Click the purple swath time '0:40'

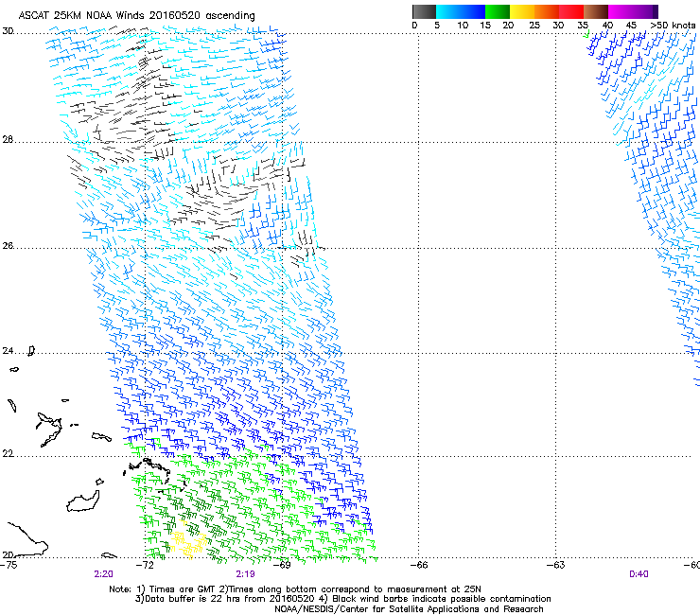pos(639,574)
